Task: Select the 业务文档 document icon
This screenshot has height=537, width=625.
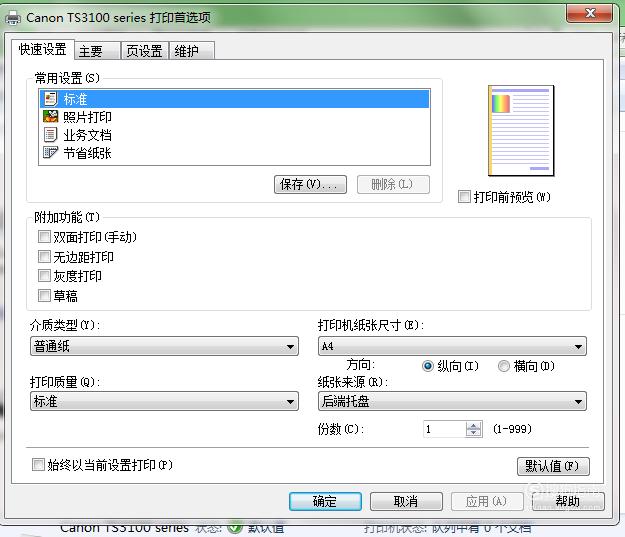Action: (x=51, y=135)
